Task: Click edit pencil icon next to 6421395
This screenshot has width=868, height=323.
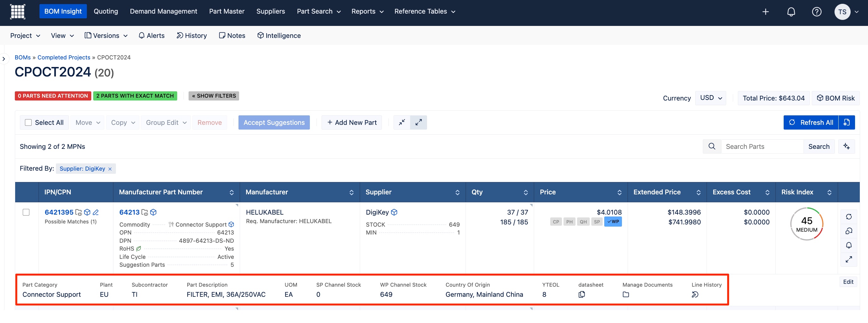Action: click(x=96, y=212)
